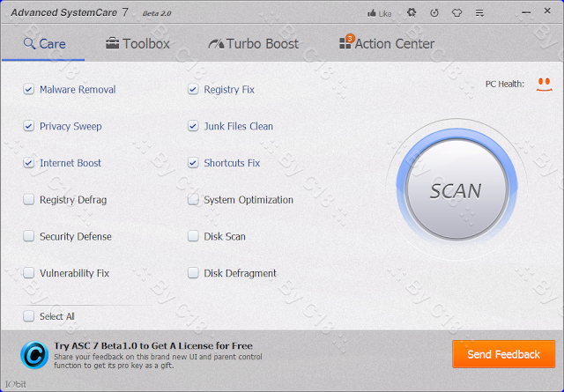This screenshot has width=564, height=392.
Task: Enable System Optimization
Action: pyautogui.click(x=193, y=199)
